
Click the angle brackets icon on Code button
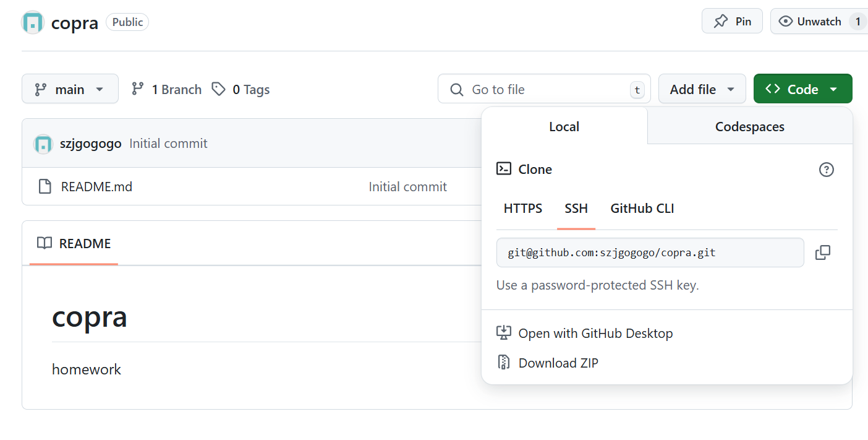tap(773, 89)
